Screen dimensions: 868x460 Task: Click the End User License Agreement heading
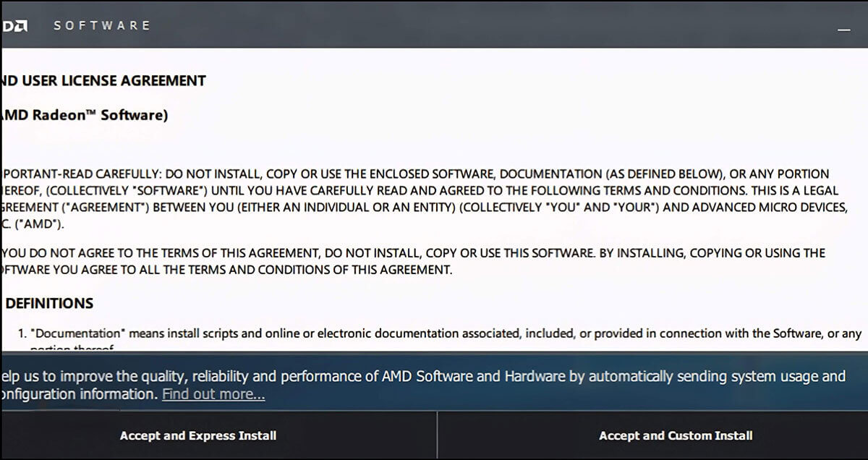click(104, 81)
